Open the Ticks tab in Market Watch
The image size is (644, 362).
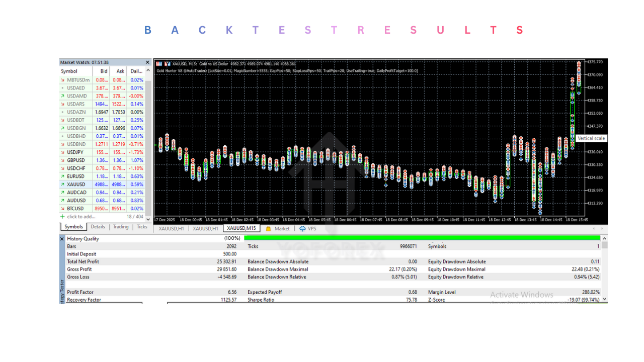tap(142, 227)
